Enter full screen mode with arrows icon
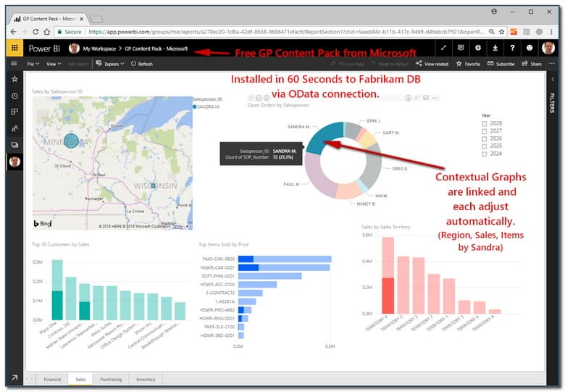The height and width of the screenshot is (392, 565). pos(443,49)
